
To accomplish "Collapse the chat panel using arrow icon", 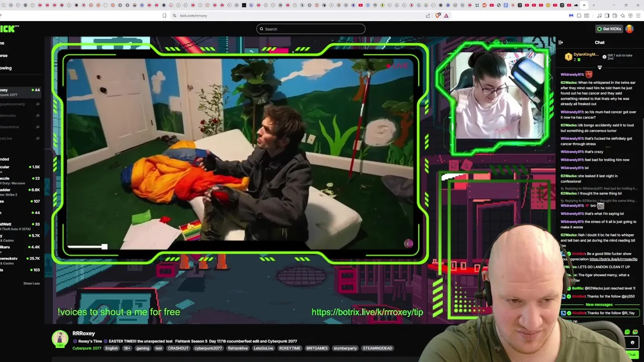I will click(x=560, y=43).
